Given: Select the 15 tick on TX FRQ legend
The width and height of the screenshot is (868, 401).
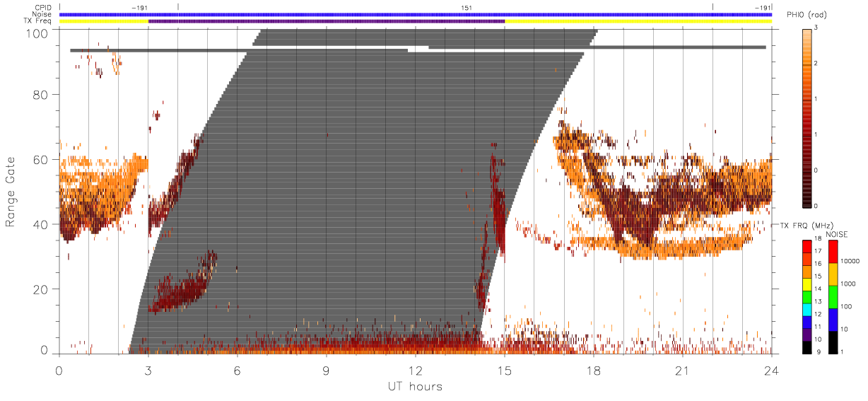Looking at the screenshot, I should [819, 277].
